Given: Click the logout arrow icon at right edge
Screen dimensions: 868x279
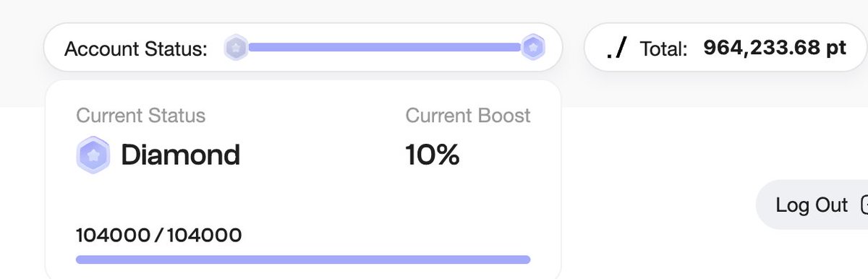Looking at the screenshot, I should click(x=863, y=205).
